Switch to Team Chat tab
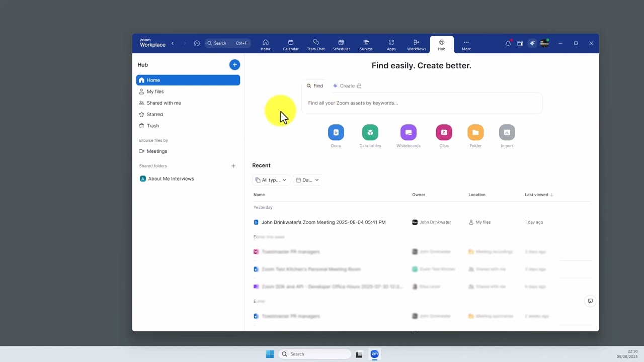 pyautogui.click(x=316, y=45)
